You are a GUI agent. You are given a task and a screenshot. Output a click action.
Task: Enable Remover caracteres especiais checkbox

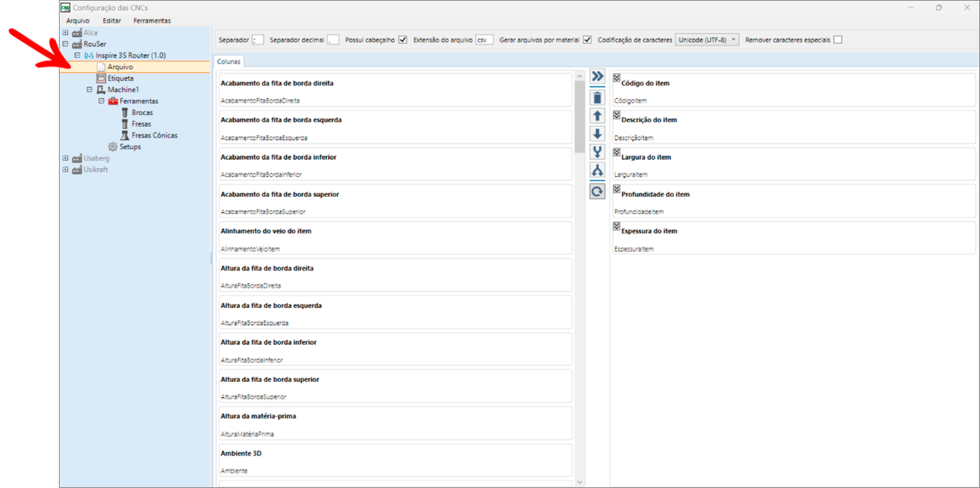click(x=838, y=40)
